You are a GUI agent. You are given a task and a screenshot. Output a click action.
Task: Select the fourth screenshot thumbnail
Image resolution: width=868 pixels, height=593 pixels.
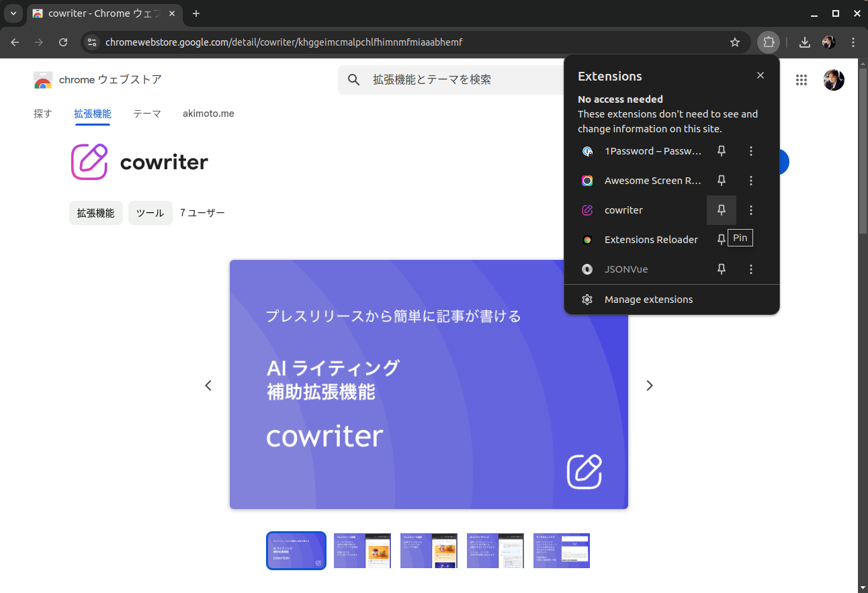click(496, 551)
